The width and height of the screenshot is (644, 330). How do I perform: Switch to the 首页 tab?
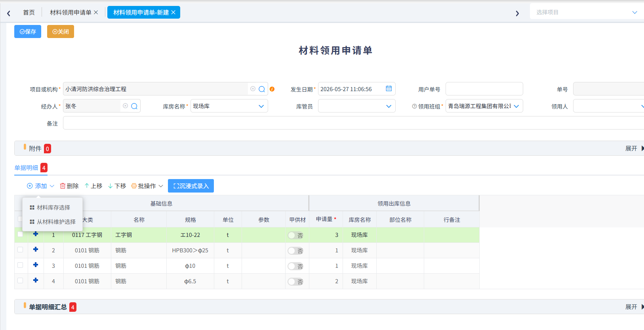coord(29,12)
